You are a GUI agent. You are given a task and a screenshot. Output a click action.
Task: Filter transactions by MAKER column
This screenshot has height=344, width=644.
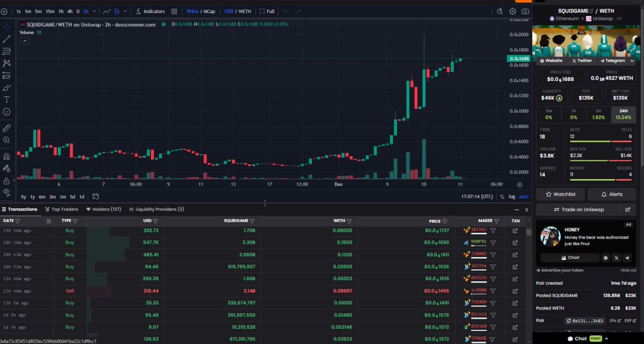coord(497,221)
